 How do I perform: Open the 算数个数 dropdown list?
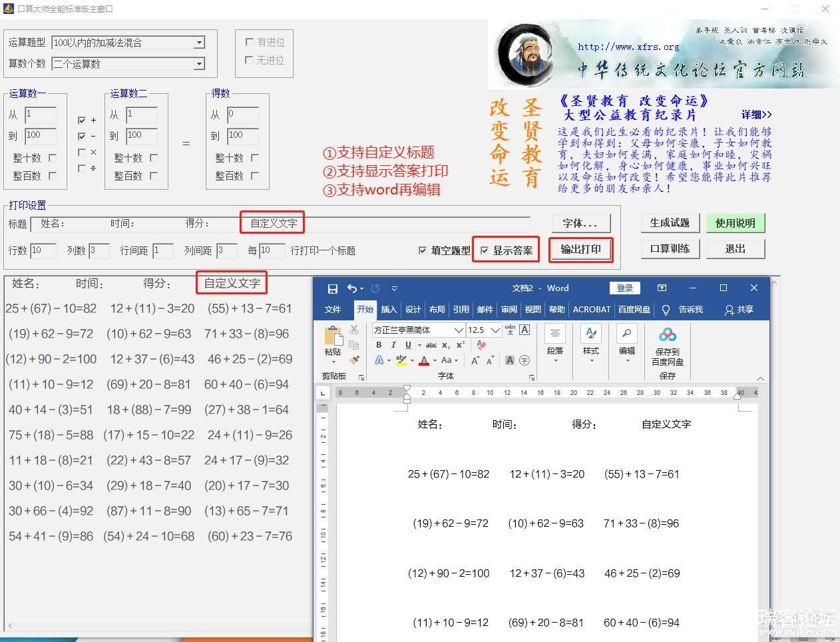pos(199,64)
